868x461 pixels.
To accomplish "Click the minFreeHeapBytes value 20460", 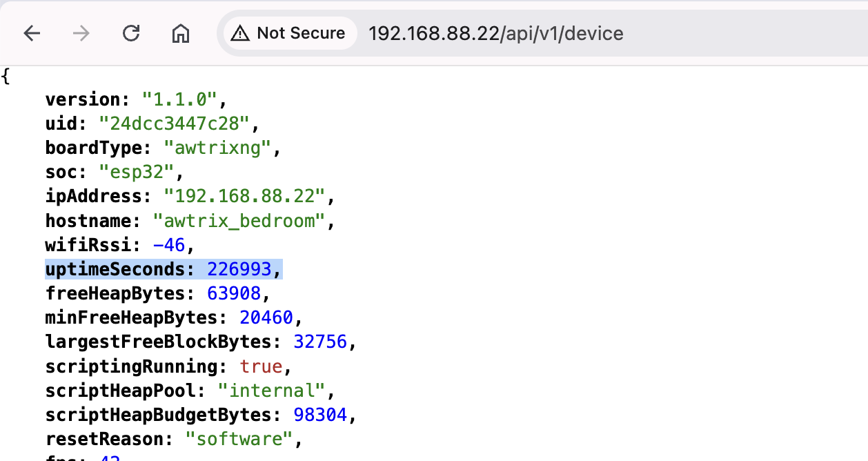I will [x=266, y=318].
